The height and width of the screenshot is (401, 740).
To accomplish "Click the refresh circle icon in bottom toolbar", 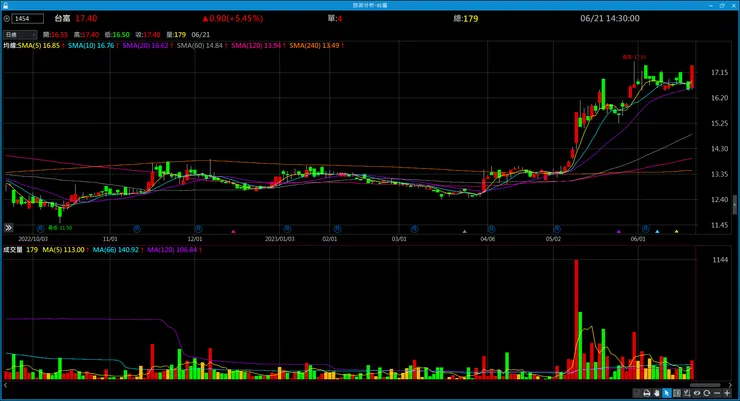I will (x=706, y=393).
